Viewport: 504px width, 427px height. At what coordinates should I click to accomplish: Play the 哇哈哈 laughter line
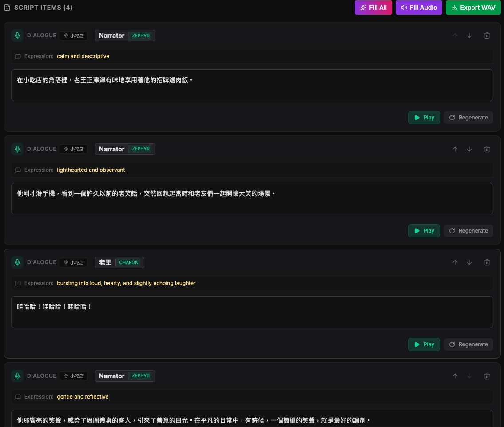424,344
